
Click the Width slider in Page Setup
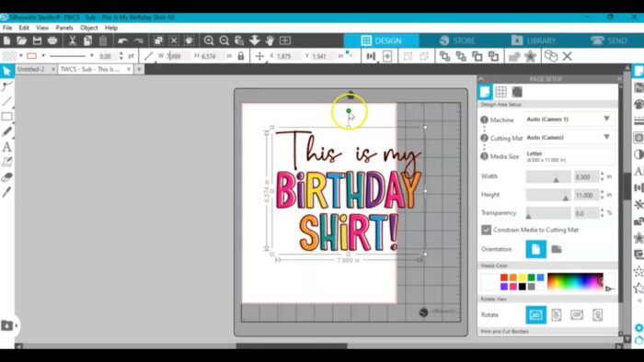(x=548, y=176)
